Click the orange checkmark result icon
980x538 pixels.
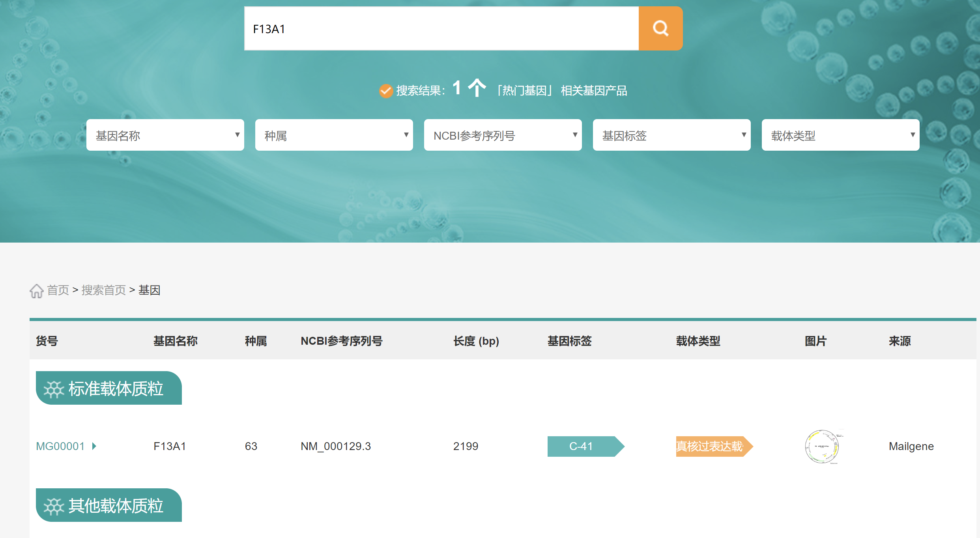385,91
